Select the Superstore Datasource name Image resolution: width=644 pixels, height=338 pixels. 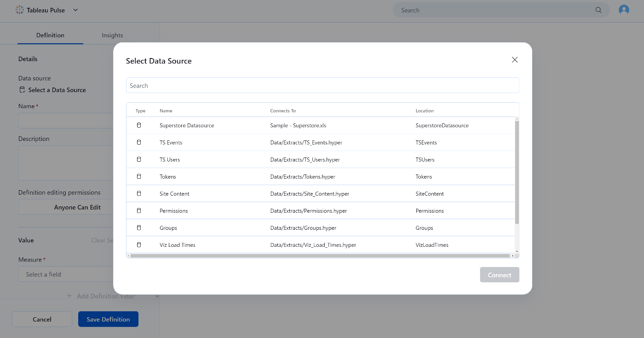[187, 125]
